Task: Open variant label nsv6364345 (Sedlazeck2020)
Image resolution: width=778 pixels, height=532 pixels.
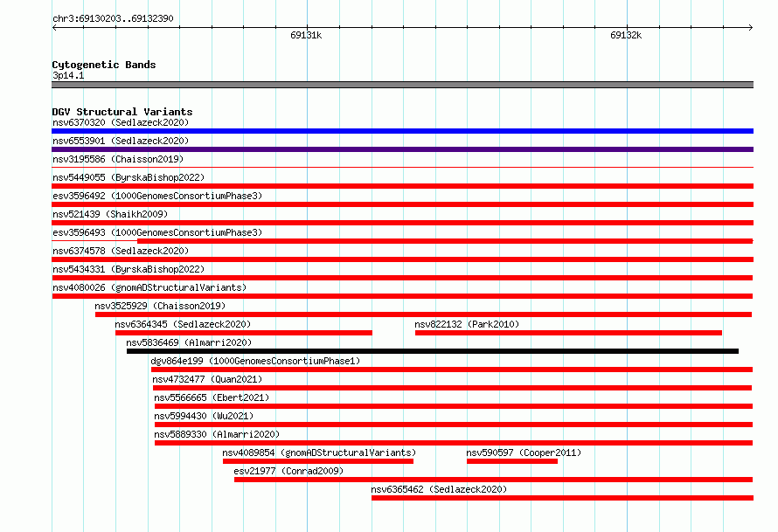Action: (183, 324)
